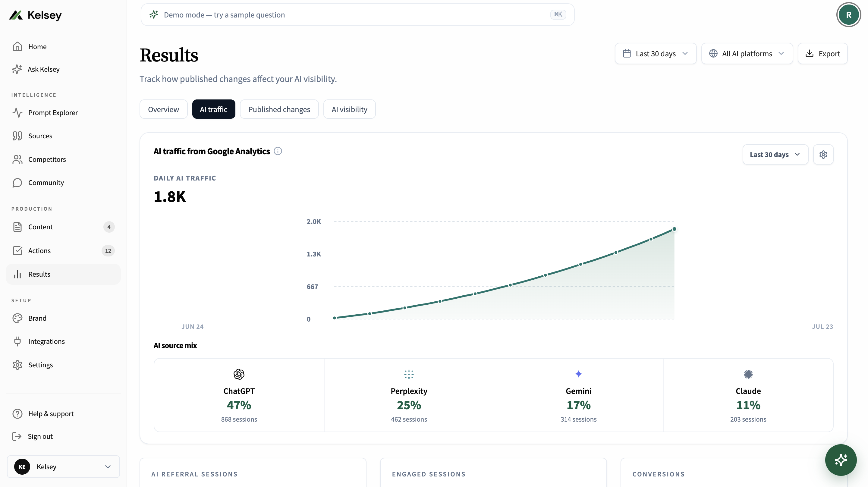Open Prompt Explorer page
Viewport: 868px width, 487px height.
(x=63, y=113)
